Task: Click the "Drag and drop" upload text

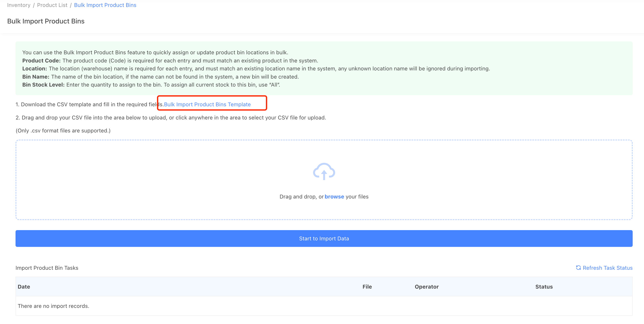Action: point(301,197)
